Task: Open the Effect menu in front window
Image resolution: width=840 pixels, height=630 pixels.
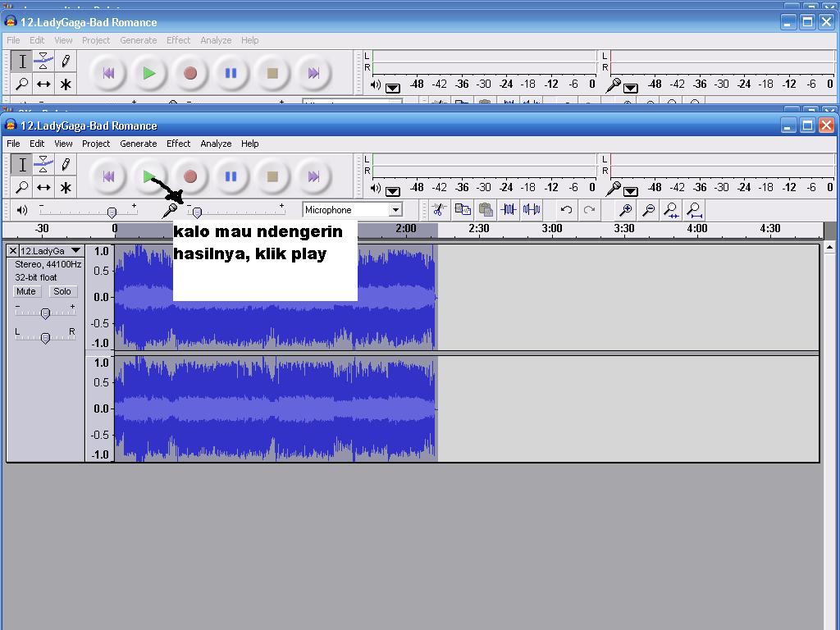Action: pos(178,144)
